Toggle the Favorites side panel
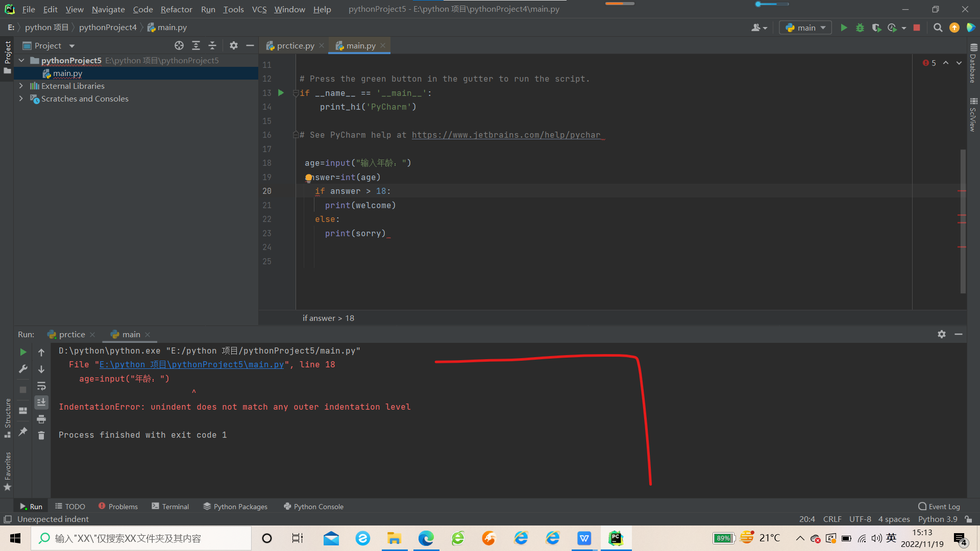980x551 pixels. pyautogui.click(x=8, y=471)
